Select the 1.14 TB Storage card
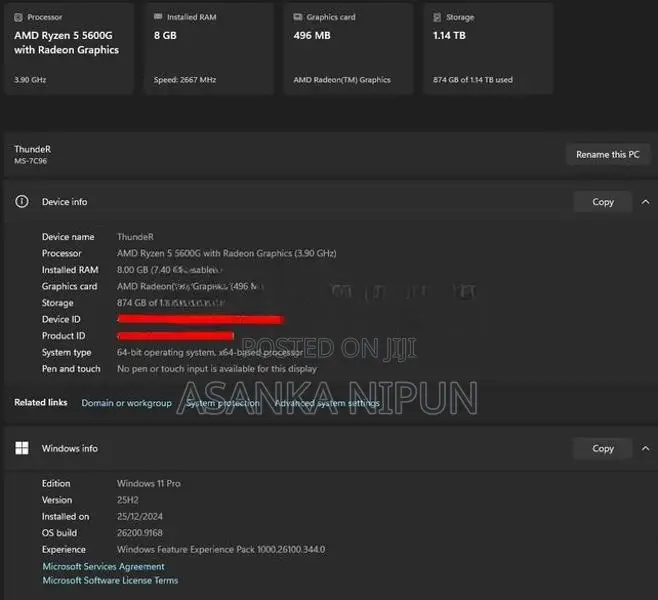Screen dimensions: 658x600 tap(488, 48)
